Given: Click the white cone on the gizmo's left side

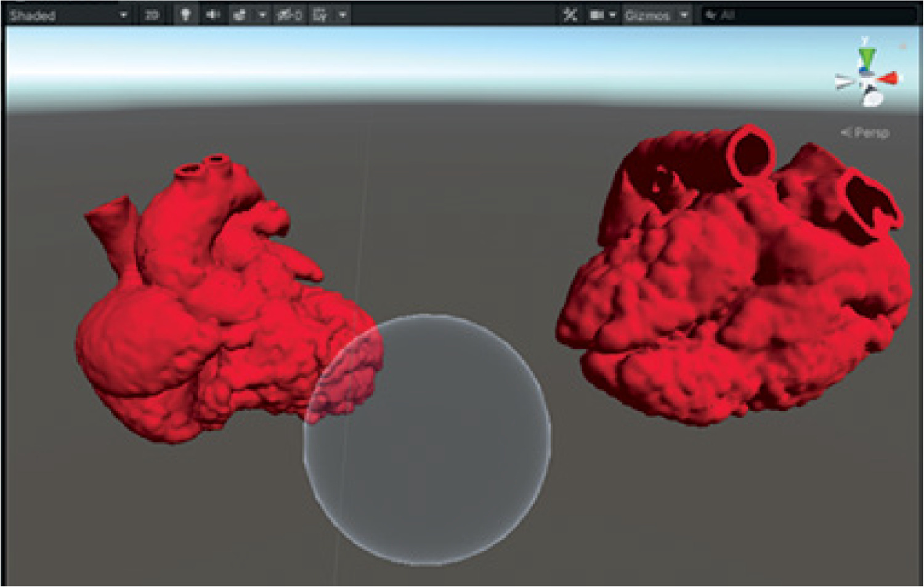Looking at the screenshot, I should 843,81.
